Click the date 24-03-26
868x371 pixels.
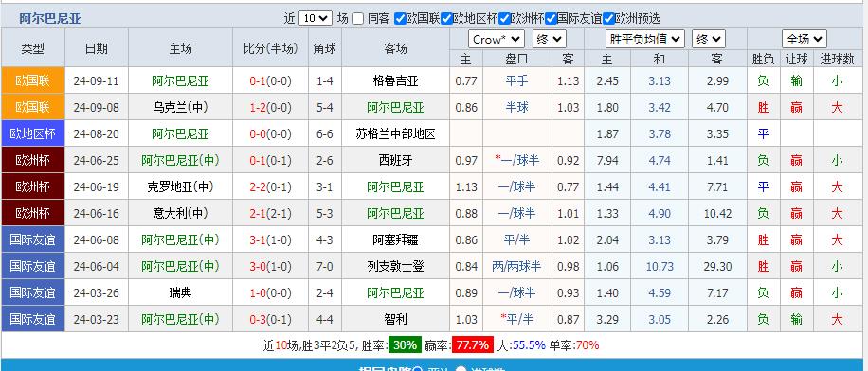click(x=97, y=293)
